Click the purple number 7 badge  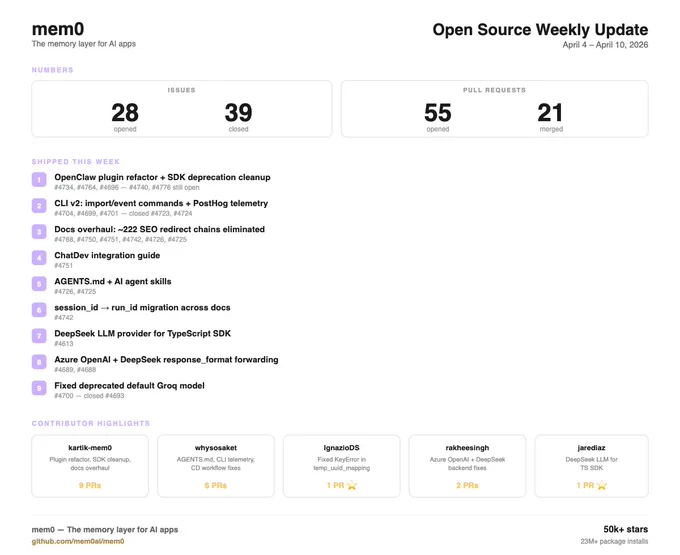[39, 336]
